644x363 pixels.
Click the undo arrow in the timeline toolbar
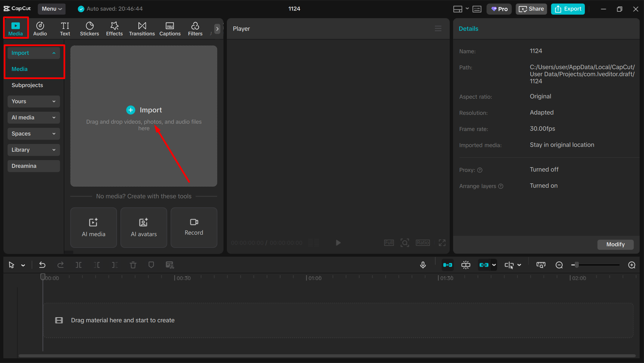point(42,265)
